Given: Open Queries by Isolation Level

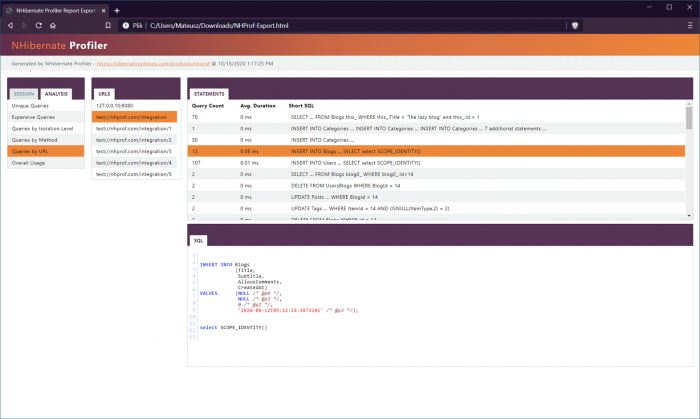Looking at the screenshot, I should tap(46, 129).
